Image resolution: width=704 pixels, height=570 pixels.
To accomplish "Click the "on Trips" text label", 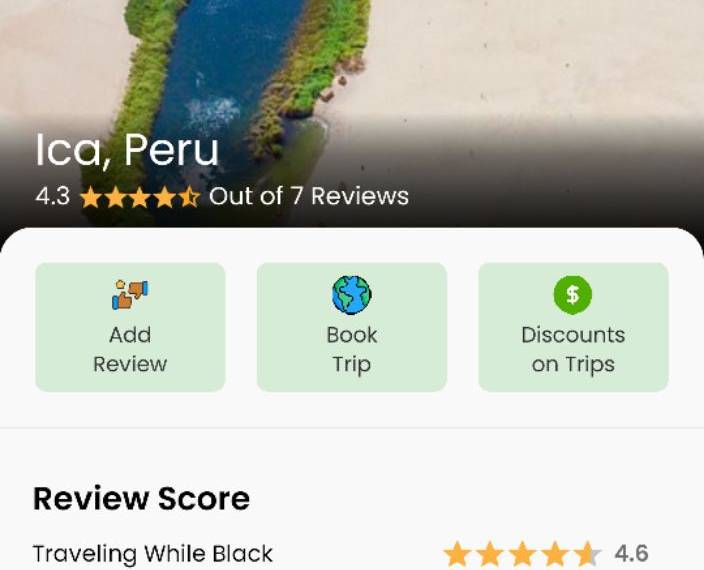I will pos(573,365).
